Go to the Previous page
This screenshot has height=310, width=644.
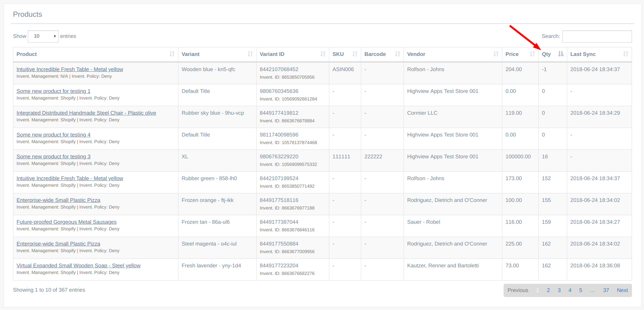tap(518, 290)
